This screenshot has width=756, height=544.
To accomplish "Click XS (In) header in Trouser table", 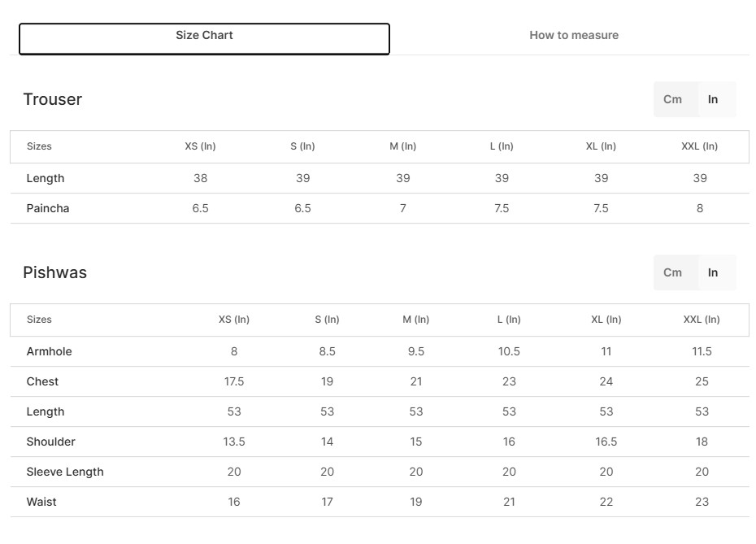I will (x=200, y=146).
